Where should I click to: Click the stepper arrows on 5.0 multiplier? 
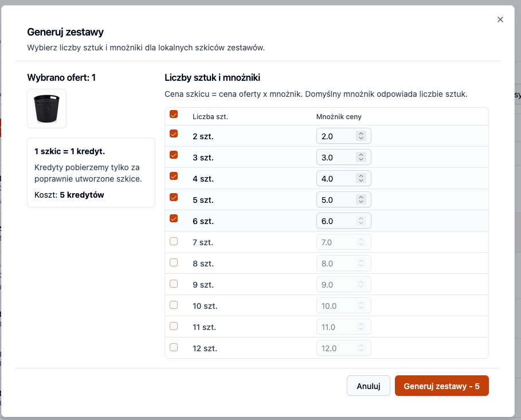361,200
